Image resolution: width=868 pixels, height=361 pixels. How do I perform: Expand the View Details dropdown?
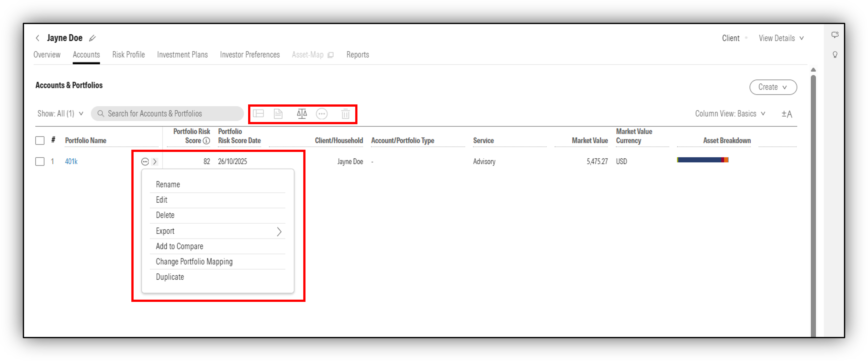[x=781, y=38]
